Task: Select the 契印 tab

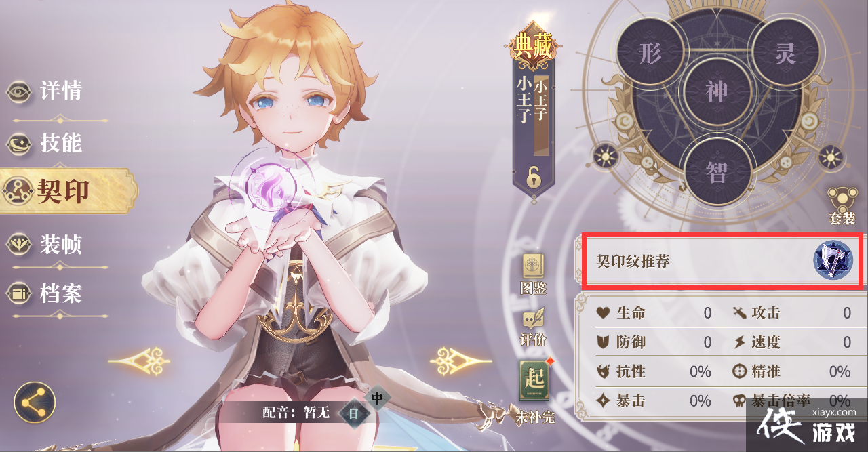Action: [68, 192]
